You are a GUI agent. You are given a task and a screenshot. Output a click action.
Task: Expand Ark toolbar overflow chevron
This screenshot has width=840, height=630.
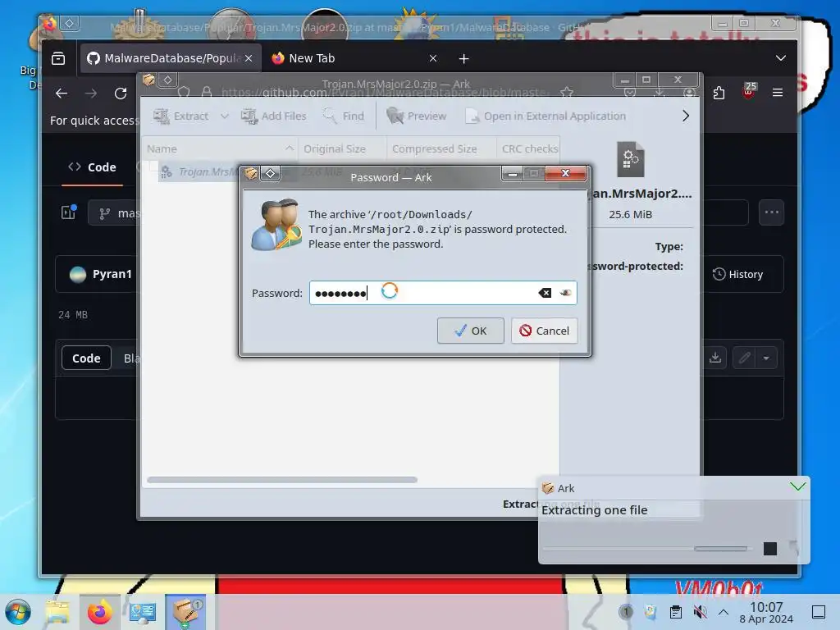(x=686, y=116)
